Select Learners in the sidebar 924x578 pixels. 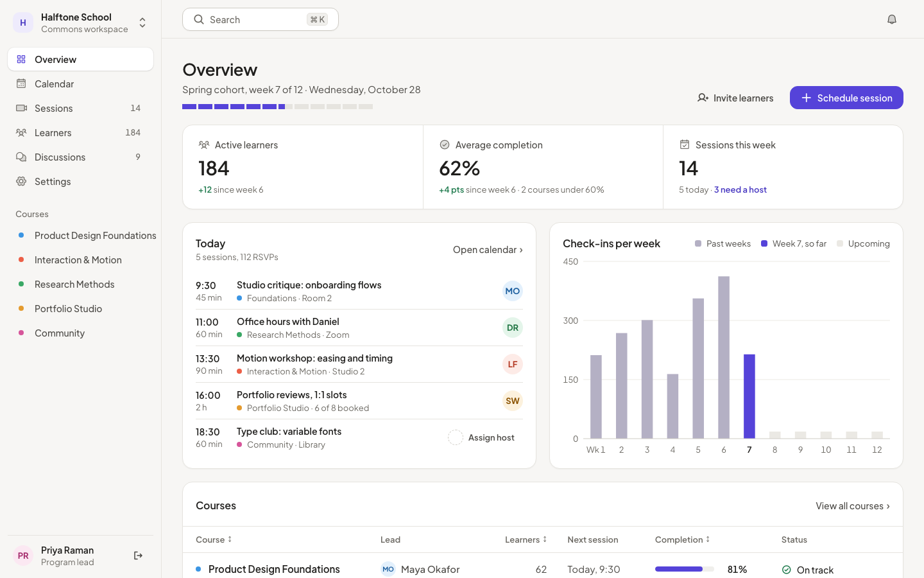pyautogui.click(x=80, y=132)
